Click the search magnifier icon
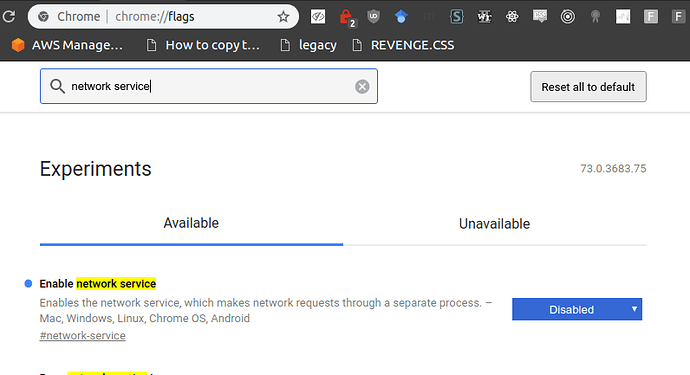This screenshot has width=690, height=375. pyautogui.click(x=57, y=86)
